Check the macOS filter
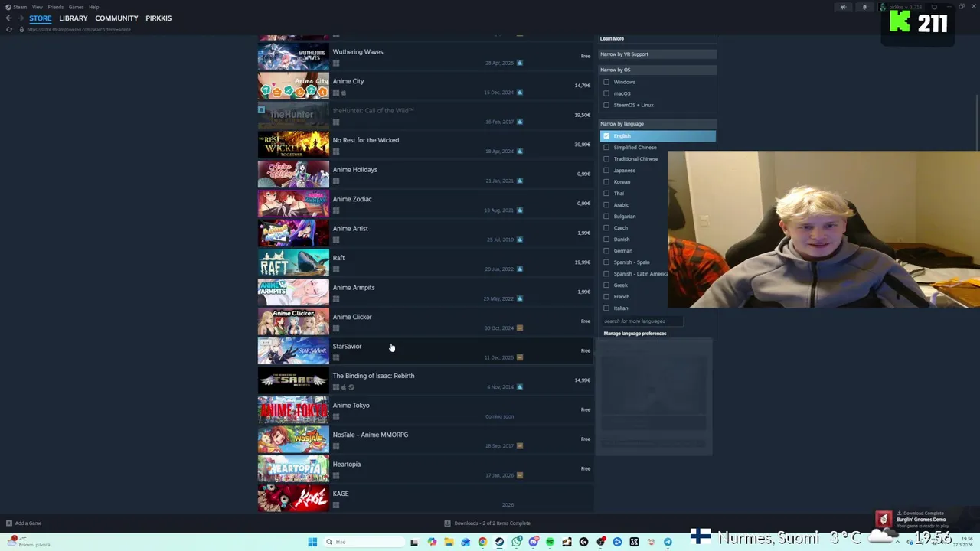The width and height of the screenshot is (980, 551). pyautogui.click(x=606, y=93)
